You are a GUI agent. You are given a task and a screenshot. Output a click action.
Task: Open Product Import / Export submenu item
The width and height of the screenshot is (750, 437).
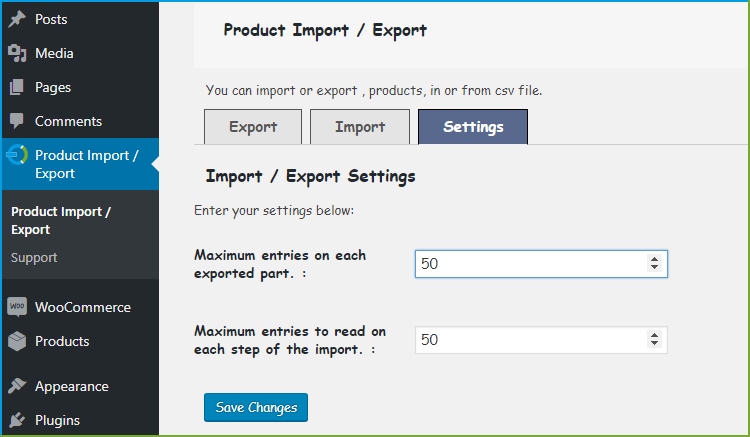(60, 221)
